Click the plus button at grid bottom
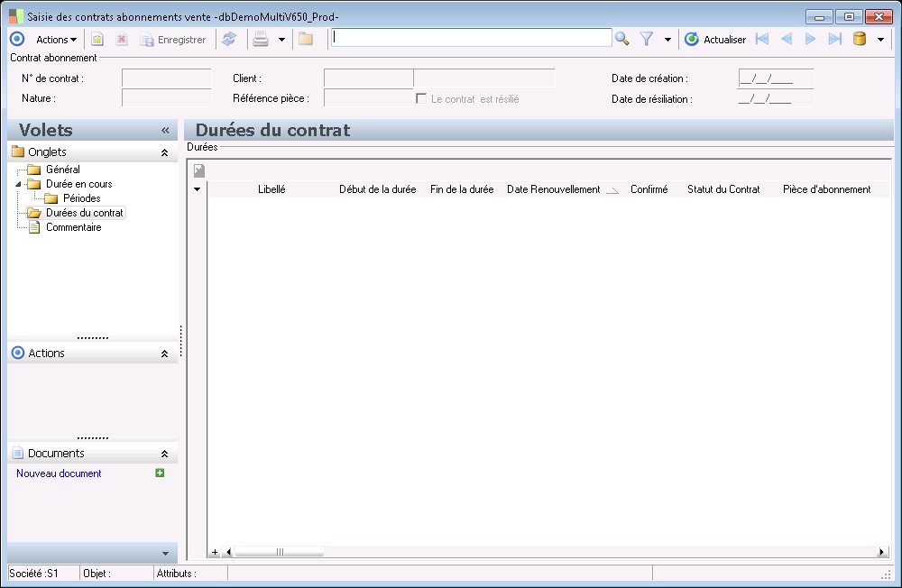This screenshot has height=588, width=902. (x=214, y=552)
